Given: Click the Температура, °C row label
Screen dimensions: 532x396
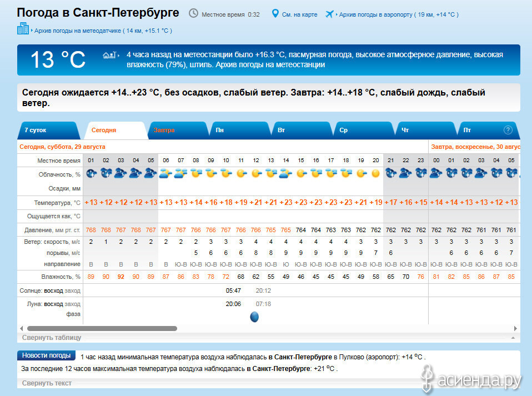Looking at the screenshot, I should pos(57,203).
